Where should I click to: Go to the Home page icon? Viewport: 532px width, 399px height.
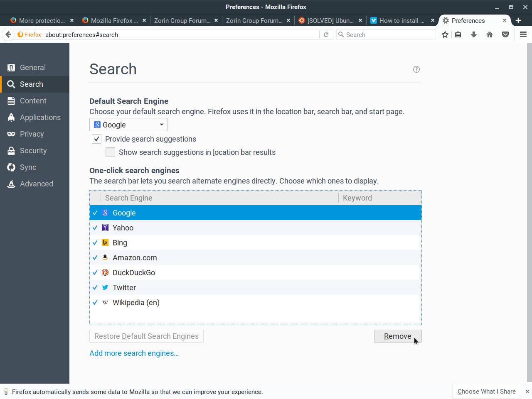click(490, 35)
